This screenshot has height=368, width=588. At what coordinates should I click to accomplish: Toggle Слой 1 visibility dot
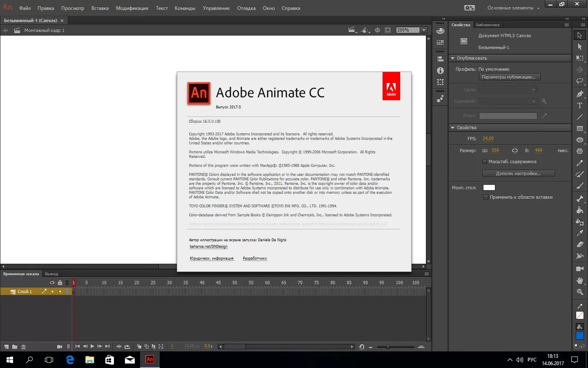(52, 292)
